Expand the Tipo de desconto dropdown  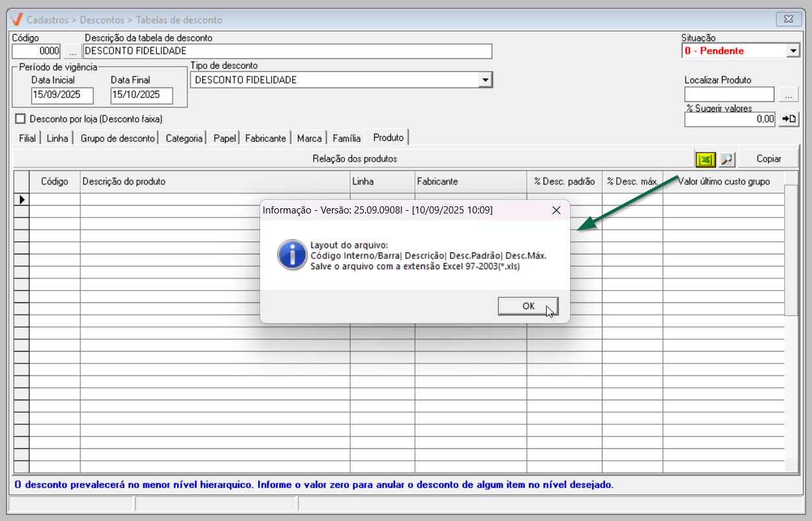[484, 80]
